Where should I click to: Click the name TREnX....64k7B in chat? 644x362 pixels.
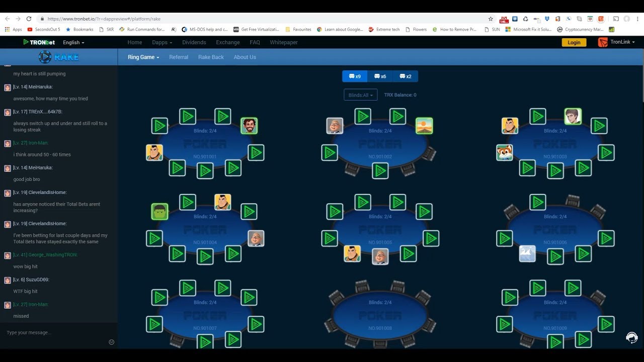click(45, 112)
